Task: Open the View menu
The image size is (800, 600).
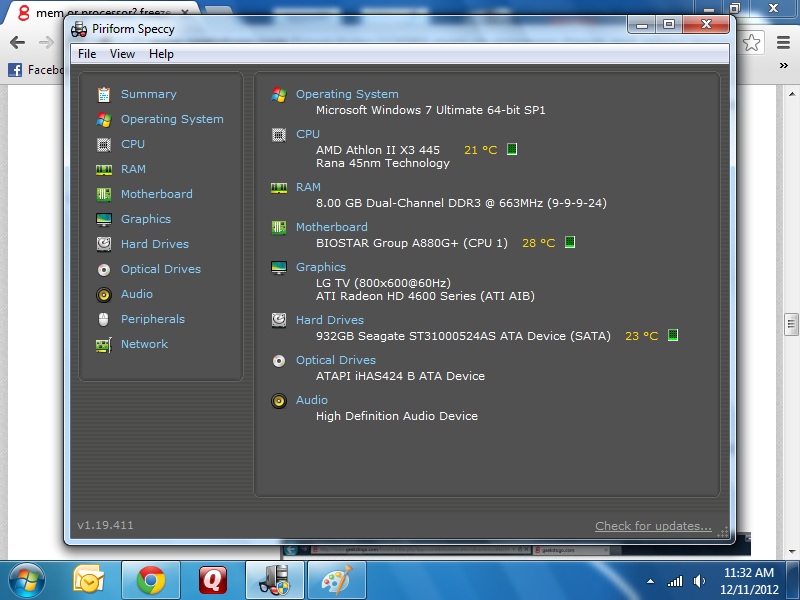Action: [122, 54]
